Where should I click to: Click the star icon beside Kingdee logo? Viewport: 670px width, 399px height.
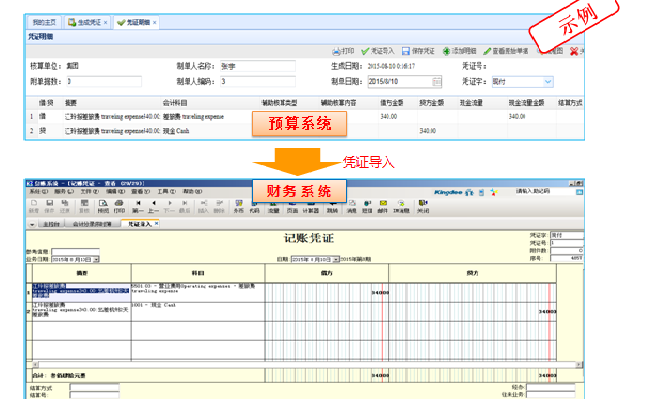494,192
